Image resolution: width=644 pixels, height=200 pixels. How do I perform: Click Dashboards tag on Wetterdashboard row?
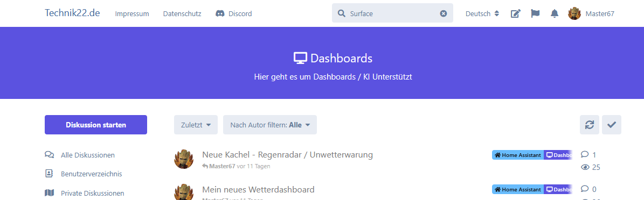pyautogui.click(x=558, y=189)
